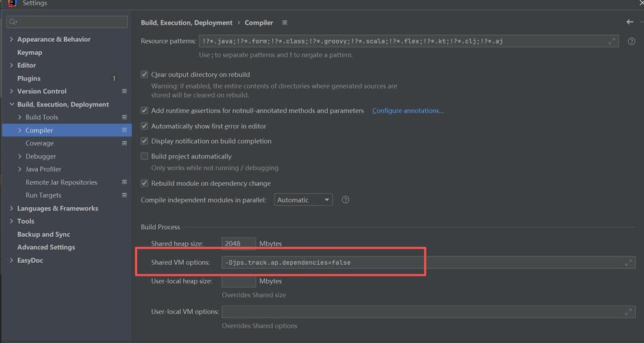The height and width of the screenshot is (343, 644).
Task: Expand Build Tools node
Action: pyautogui.click(x=20, y=117)
